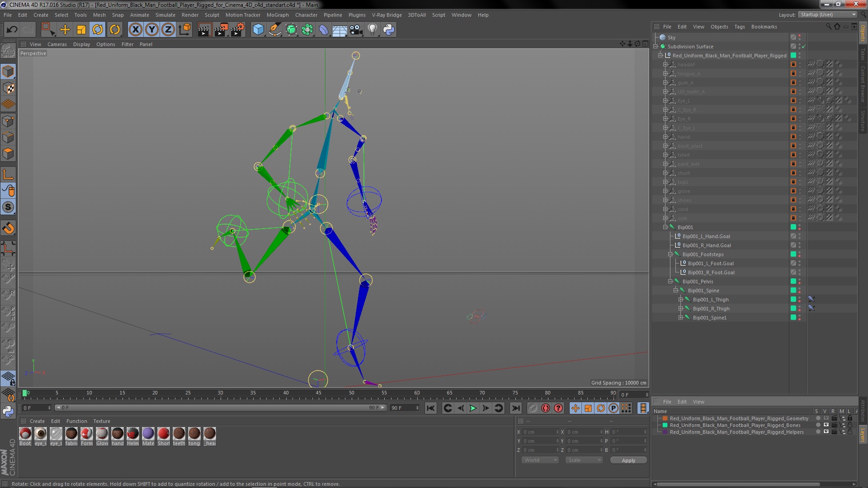Viewport: 868px width, 488px height.
Task: Open Object Manager Tags menu
Action: (740, 27)
